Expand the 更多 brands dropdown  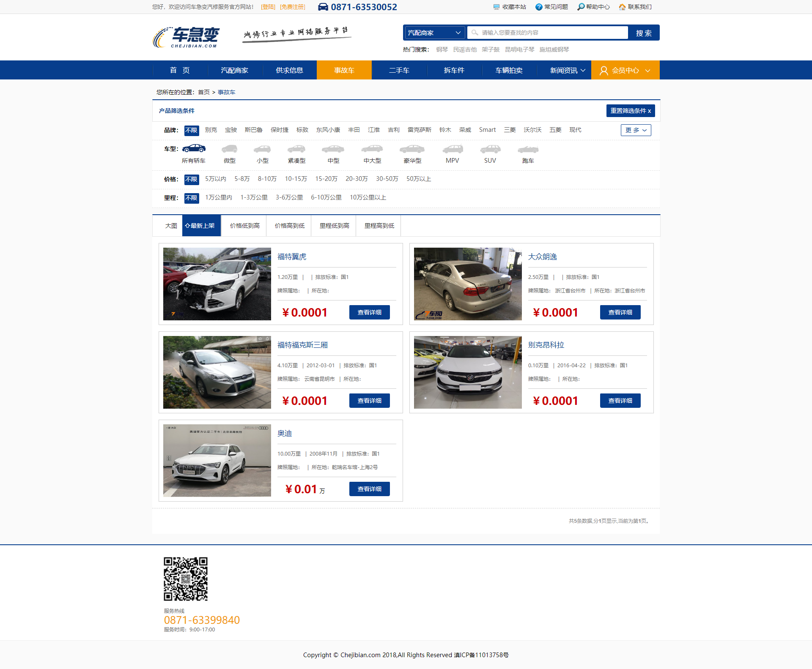(x=636, y=130)
